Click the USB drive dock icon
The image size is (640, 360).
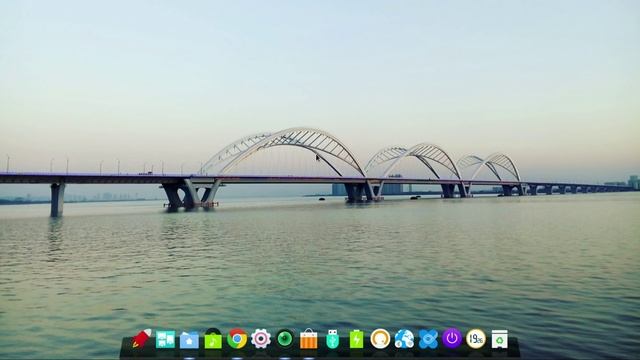click(333, 339)
